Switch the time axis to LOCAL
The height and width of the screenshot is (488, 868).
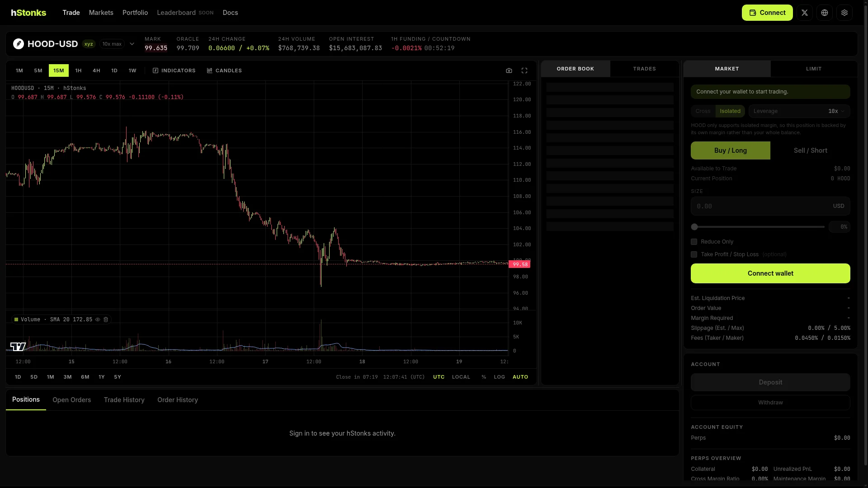pyautogui.click(x=461, y=377)
